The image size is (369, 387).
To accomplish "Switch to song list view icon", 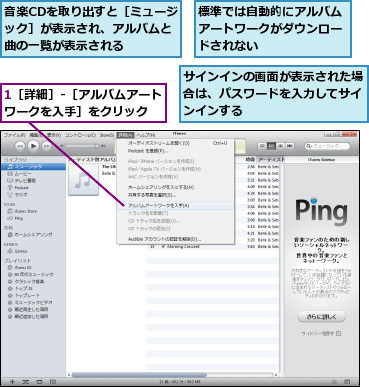I will coord(262,146).
